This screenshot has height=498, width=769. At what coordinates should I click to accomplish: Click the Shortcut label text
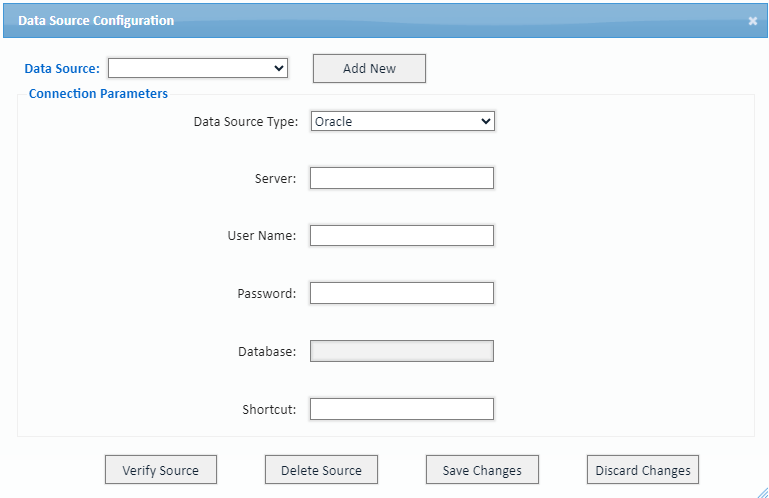[269, 410]
